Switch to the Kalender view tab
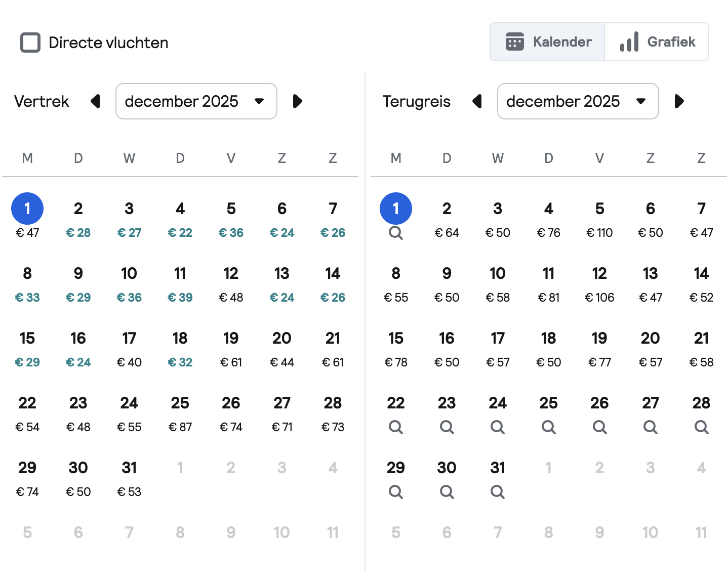 pyautogui.click(x=547, y=42)
